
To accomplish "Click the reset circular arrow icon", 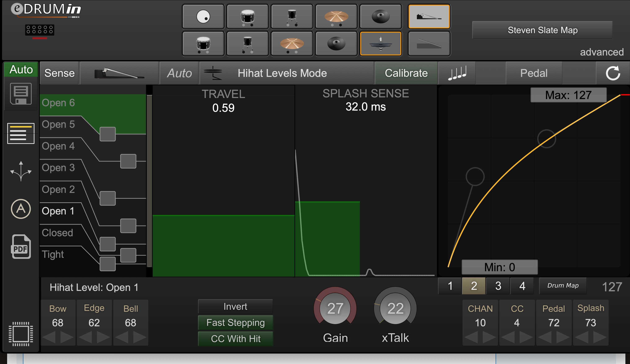I will 613,73.
